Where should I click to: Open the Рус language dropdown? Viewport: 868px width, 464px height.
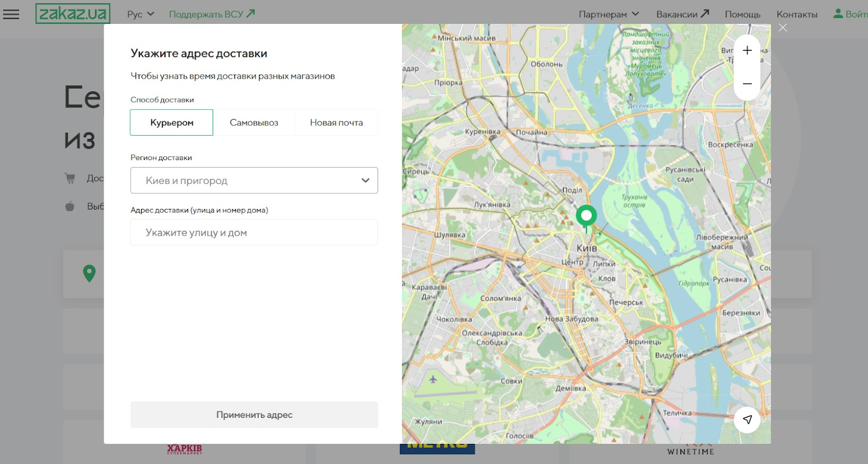click(141, 14)
